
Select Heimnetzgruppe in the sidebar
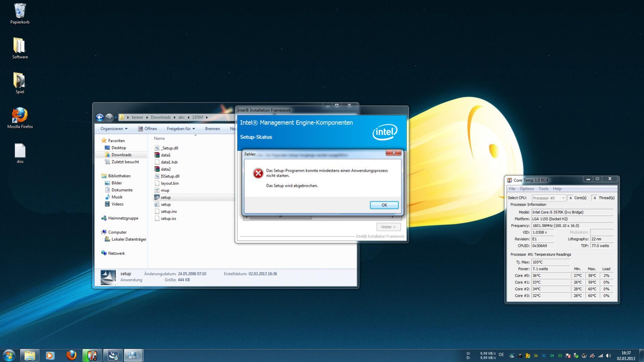coord(123,218)
